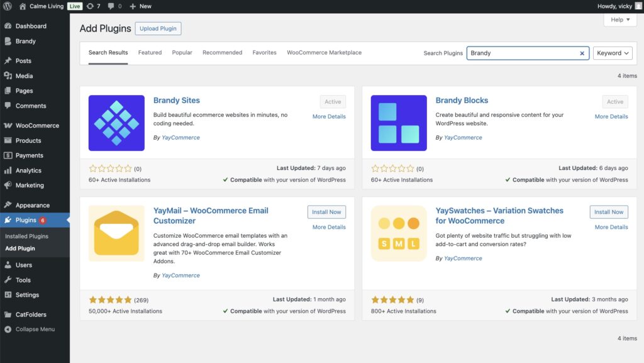
Task: Click the Tools wrench icon
Action: [8, 280]
